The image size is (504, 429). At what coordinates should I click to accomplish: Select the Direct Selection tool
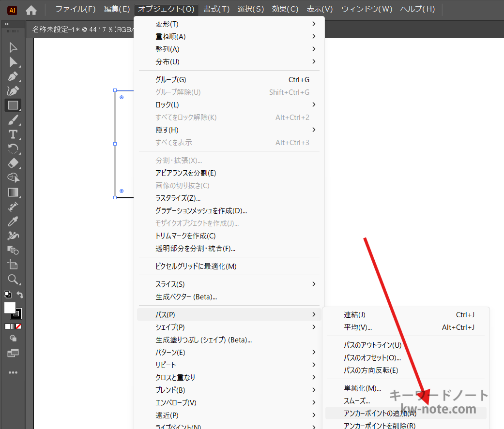pyautogui.click(x=13, y=62)
